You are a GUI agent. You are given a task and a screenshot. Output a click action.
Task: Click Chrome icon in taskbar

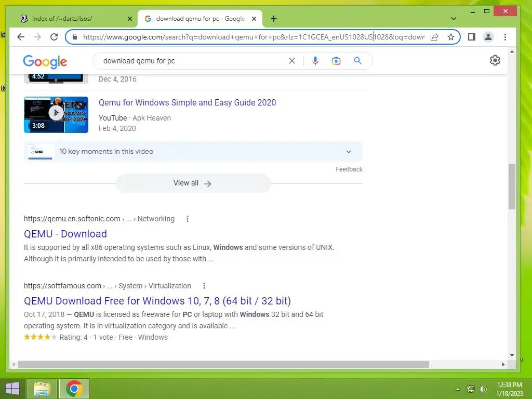74,389
